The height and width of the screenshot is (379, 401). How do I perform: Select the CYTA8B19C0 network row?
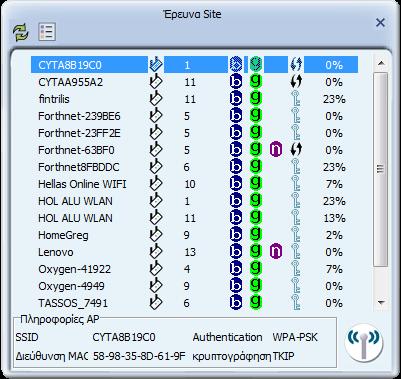pyautogui.click(x=195, y=65)
